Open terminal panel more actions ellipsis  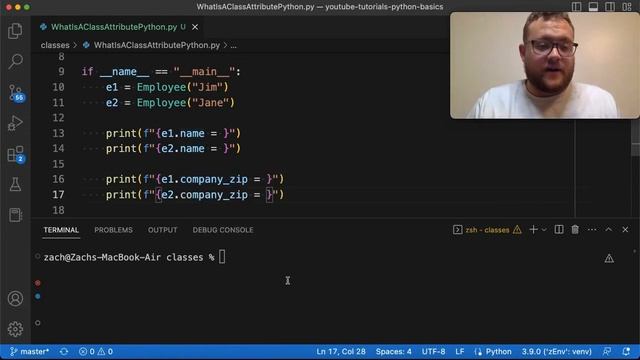point(592,230)
